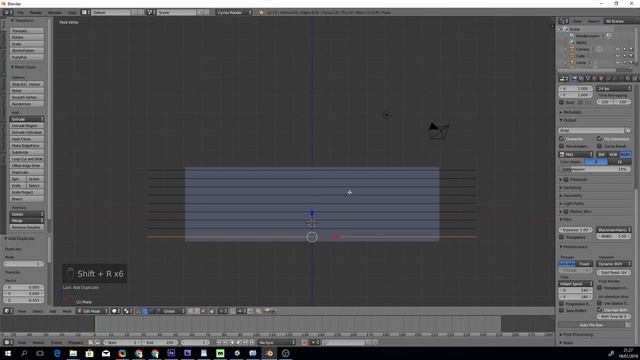Enable the Border checkbox
640x360 pixels.
pos(562,102)
